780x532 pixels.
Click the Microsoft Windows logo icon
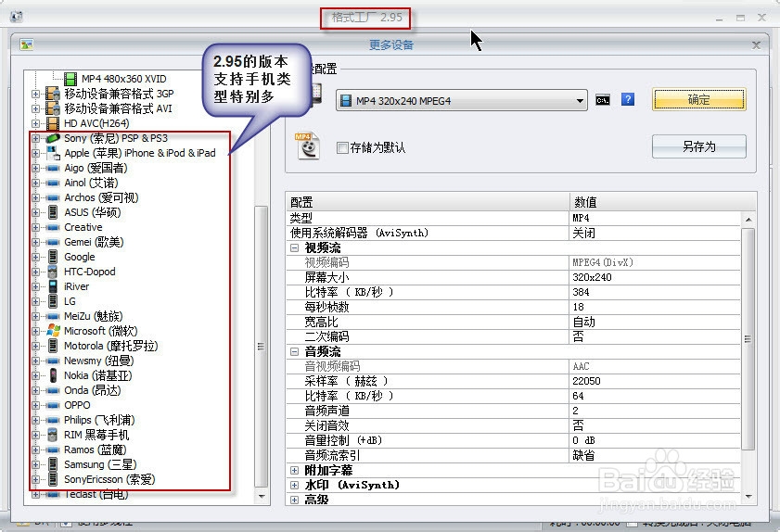(53, 331)
